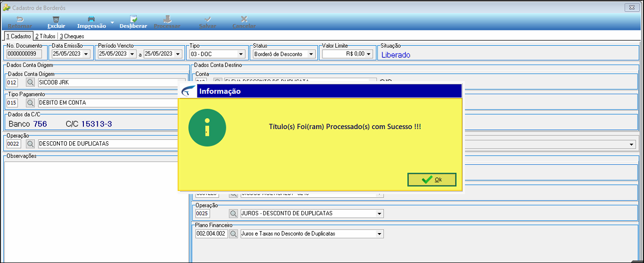The image size is (644, 263).
Task: Click the No. Documento field 0000000099
Action: pyautogui.click(x=25, y=54)
